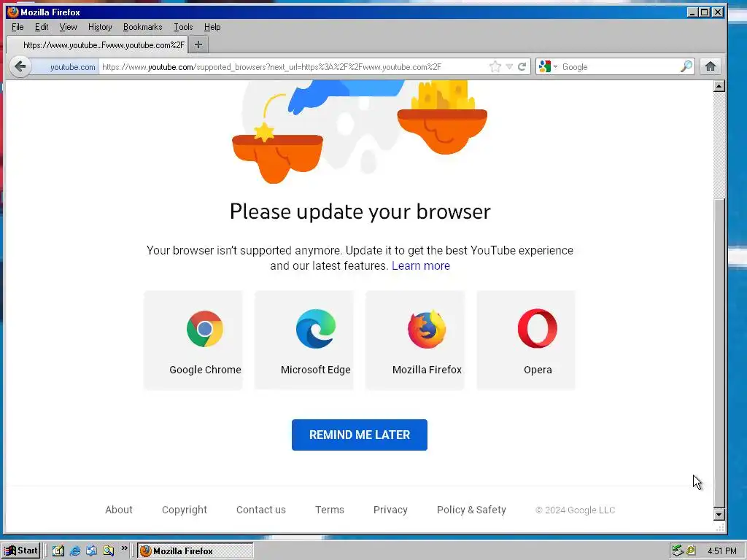The height and width of the screenshot is (560, 747).
Task: Click the network tray icon in taskbar
Action: [x=678, y=551]
